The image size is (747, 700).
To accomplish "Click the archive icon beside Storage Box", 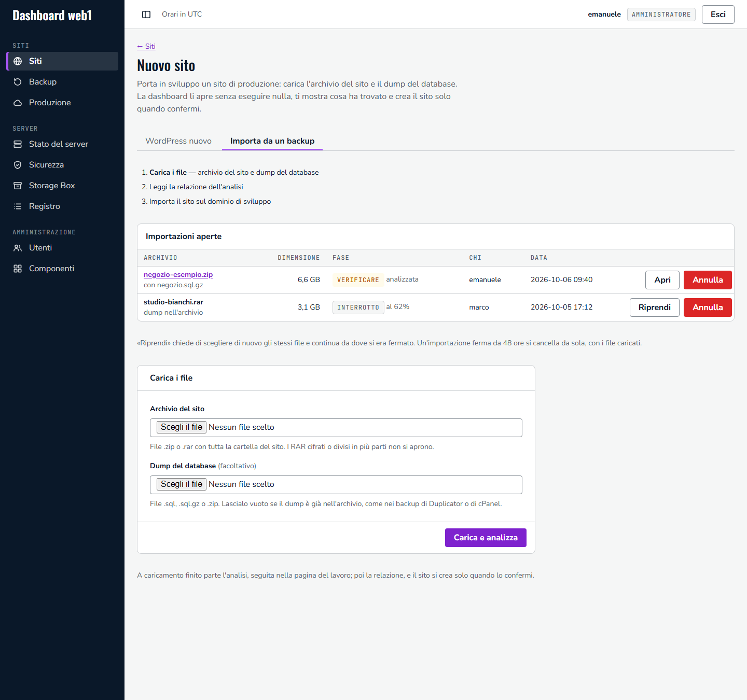I will (x=18, y=186).
